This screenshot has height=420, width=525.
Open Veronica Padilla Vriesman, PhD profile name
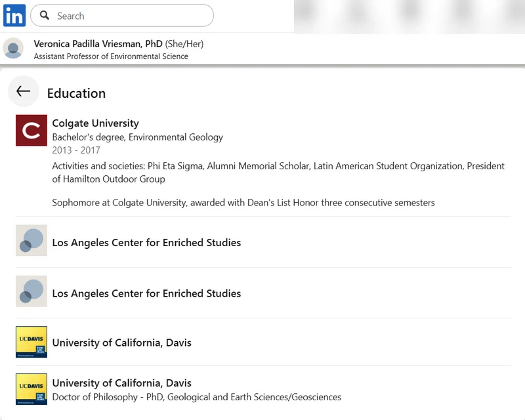[98, 44]
